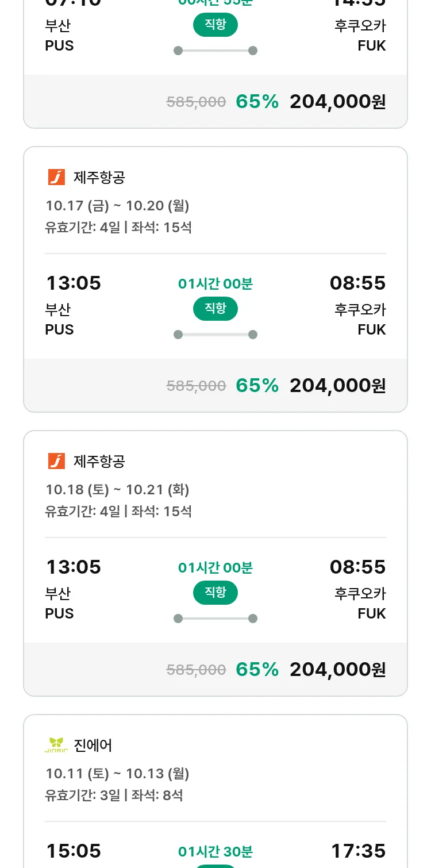Click the Jeju Air logo on the 10.18 flight
431x868 pixels.
(56, 461)
